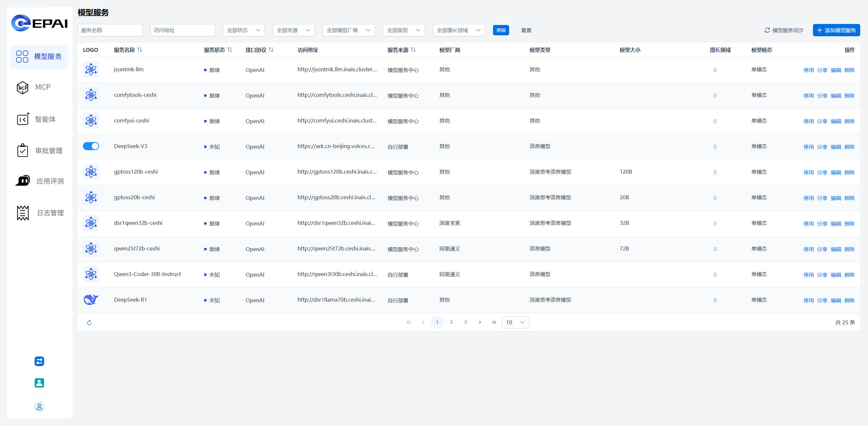Click 添加模型服务 button
The height and width of the screenshot is (426, 868).
click(x=836, y=30)
